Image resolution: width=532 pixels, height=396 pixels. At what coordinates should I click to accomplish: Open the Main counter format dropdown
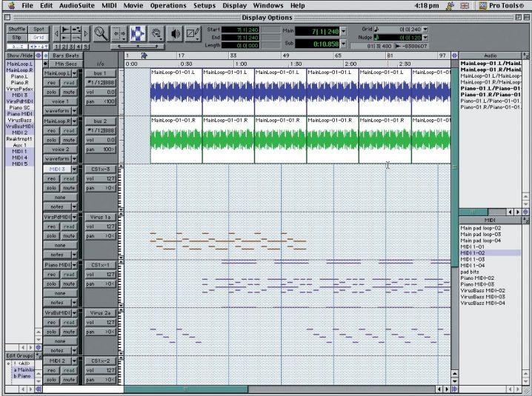(343, 32)
